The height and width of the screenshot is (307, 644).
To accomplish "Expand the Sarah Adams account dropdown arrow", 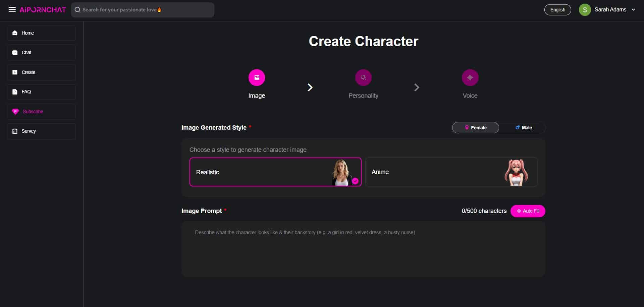I will 633,10.
